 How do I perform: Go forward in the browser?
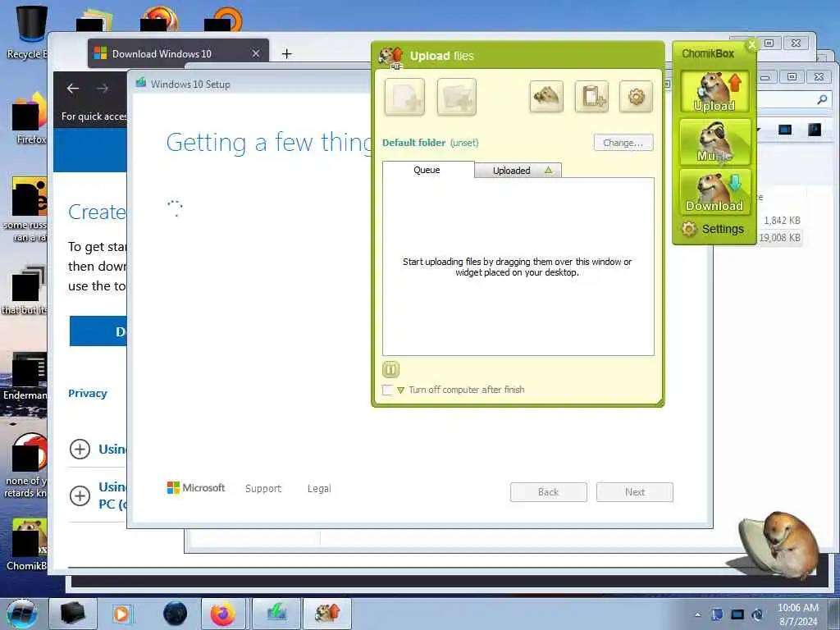pos(103,89)
